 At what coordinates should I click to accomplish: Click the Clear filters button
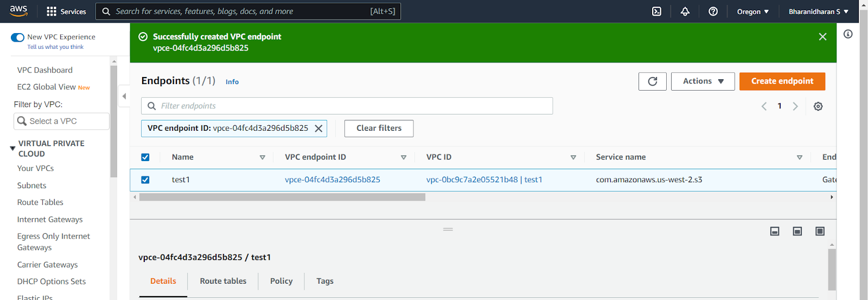[379, 129]
